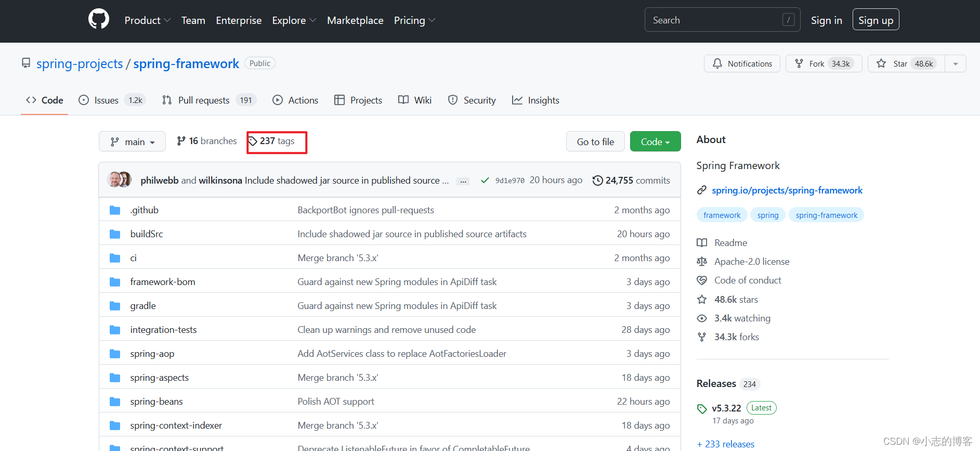Viewport: 980px width, 451px height.
Task: Click the Code of conduct heart icon
Action: [x=702, y=280]
